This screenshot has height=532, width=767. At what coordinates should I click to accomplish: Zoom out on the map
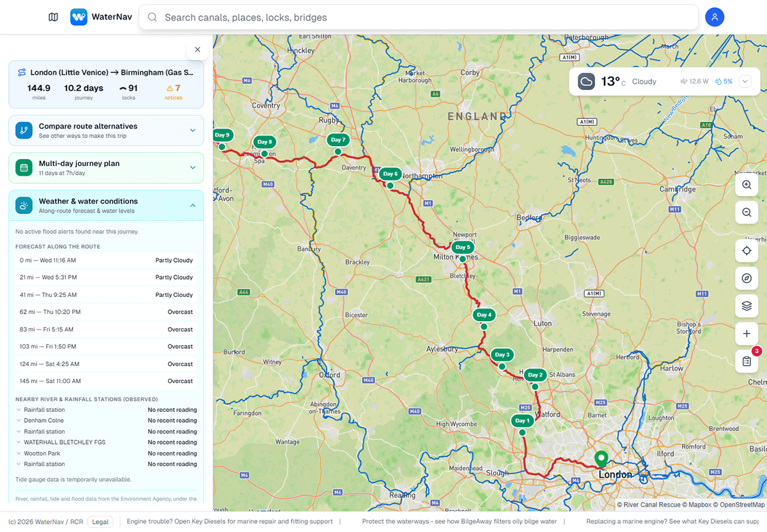(747, 212)
